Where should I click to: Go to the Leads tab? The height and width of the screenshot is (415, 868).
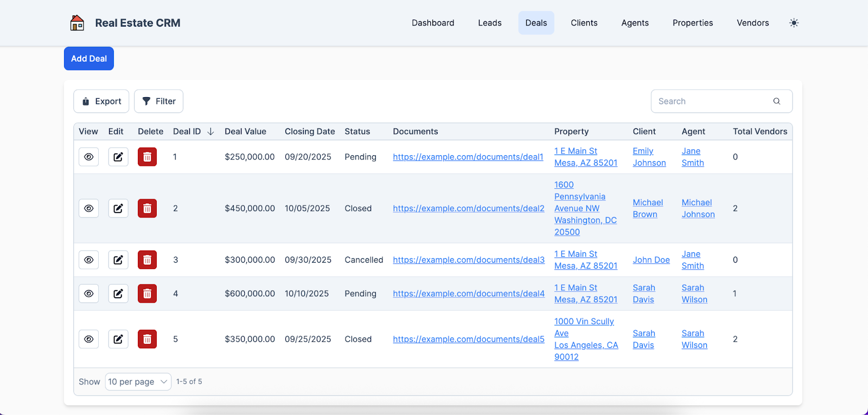click(x=489, y=23)
